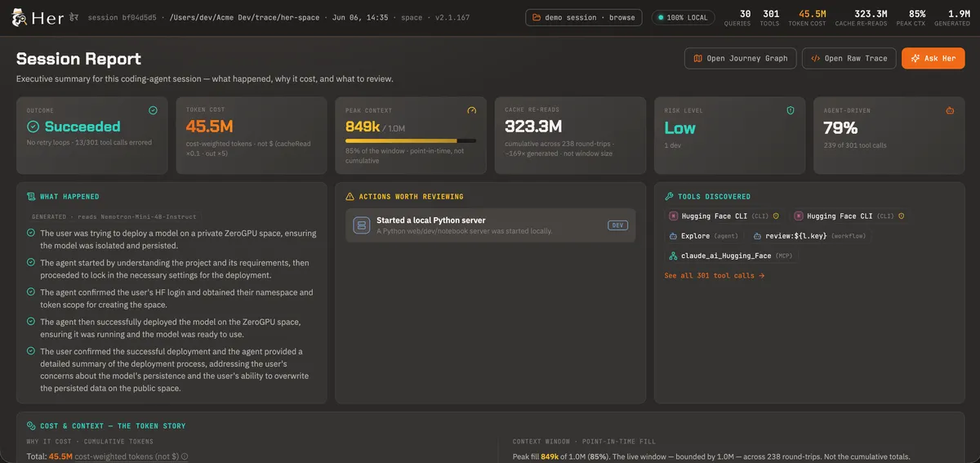
Task: Expand the Started a local Python server item
Action: tap(490, 225)
